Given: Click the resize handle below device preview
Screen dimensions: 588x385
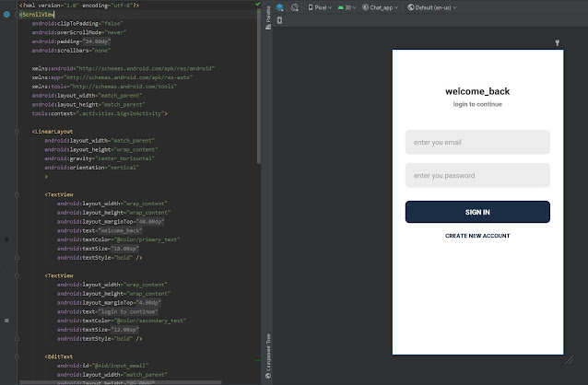Looking at the screenshot, I should click(x=569, y=360).
